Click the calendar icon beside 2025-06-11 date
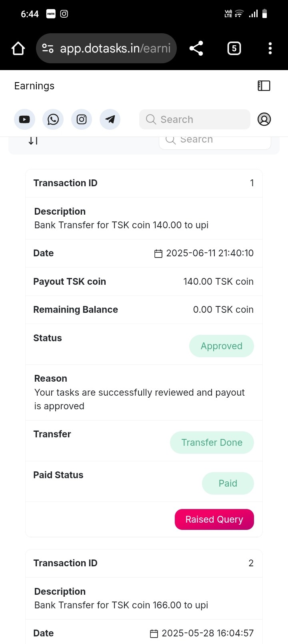288x644 pixels. [158, 254]
